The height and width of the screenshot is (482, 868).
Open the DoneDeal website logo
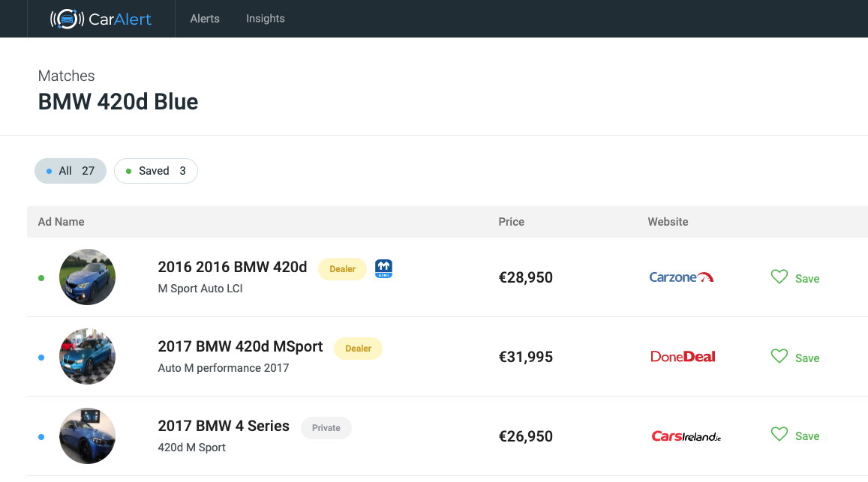click(x=683, y=357)
